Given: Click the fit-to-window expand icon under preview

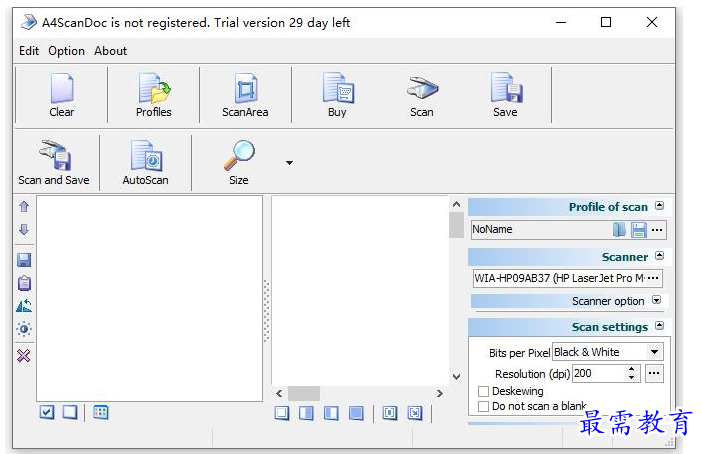Looking at the screenshot, I should click(x=415, y=413).
